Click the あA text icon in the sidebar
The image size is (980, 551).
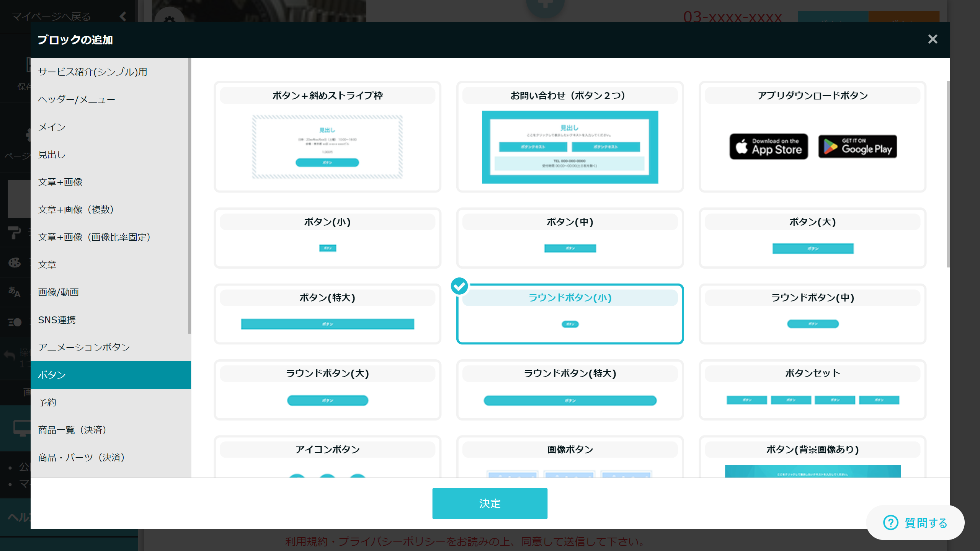point(15,292)
